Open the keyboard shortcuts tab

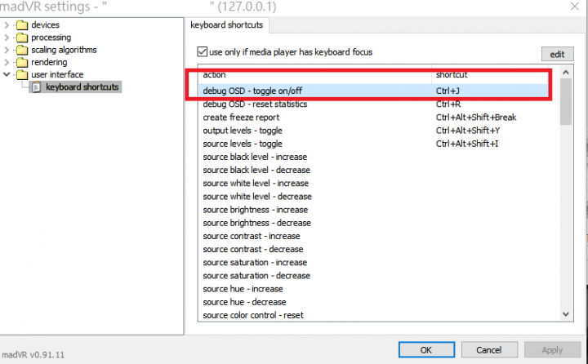pyautogui.click(x=227, y=25)
